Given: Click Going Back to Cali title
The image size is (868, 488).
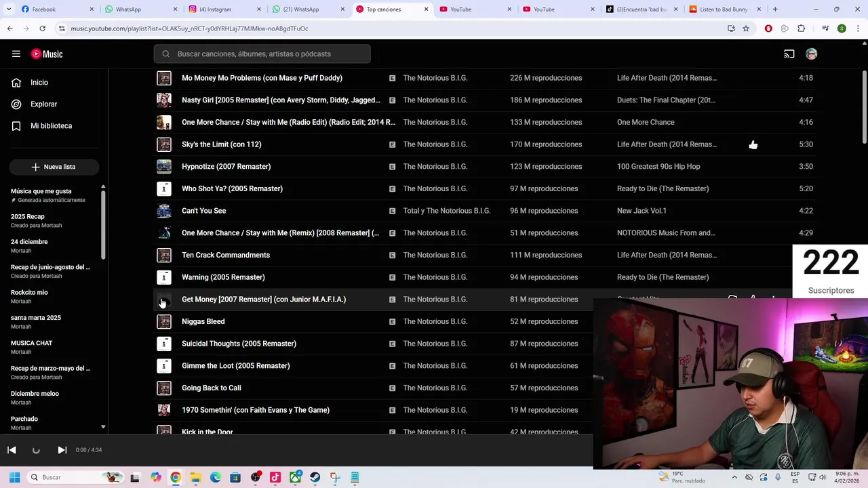Looking at the screenshot, I should point(211,388).
